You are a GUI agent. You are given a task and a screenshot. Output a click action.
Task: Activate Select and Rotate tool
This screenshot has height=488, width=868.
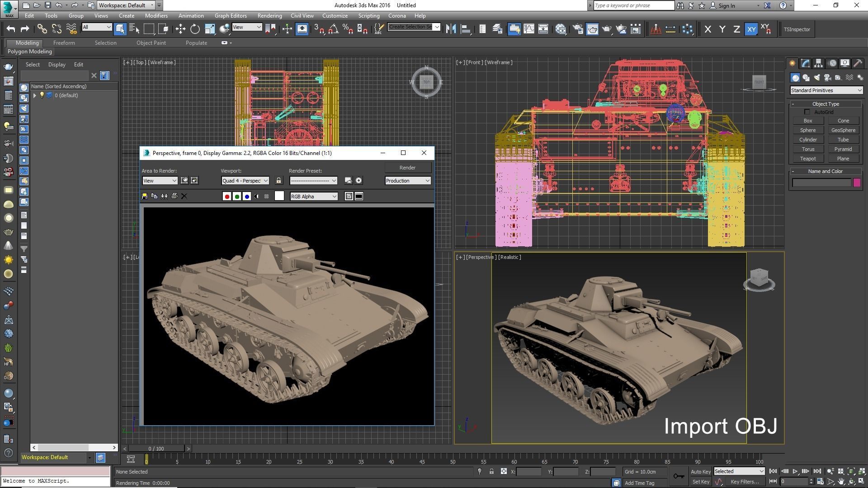click(x=195, y=29)
